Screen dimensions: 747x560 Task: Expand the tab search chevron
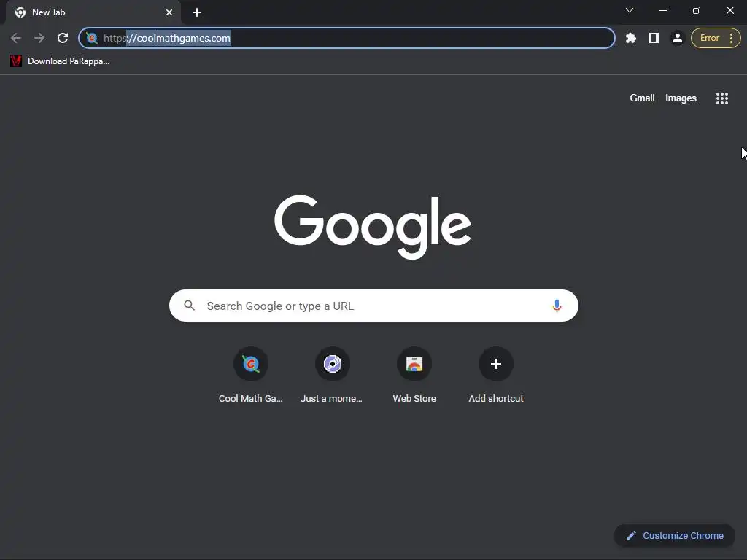pos(630,10)
